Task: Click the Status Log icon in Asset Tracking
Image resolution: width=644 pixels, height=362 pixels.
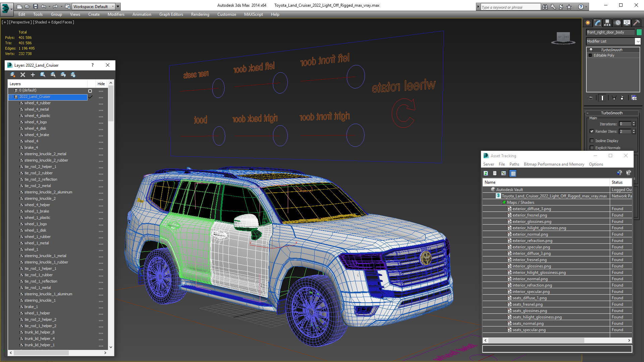Action: 495,173
